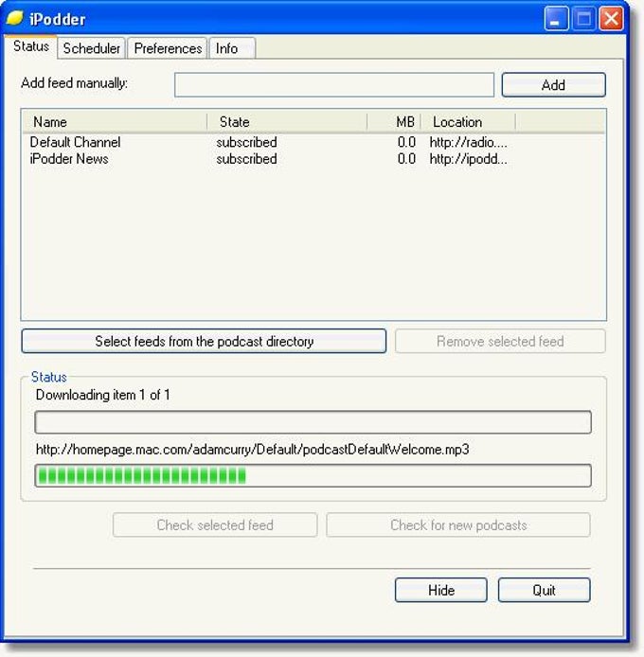Viewport: 644px width, 657px height.
Task: Click the Check for new podcasts button
Action: pyautogui.click(x=458, y=524)
